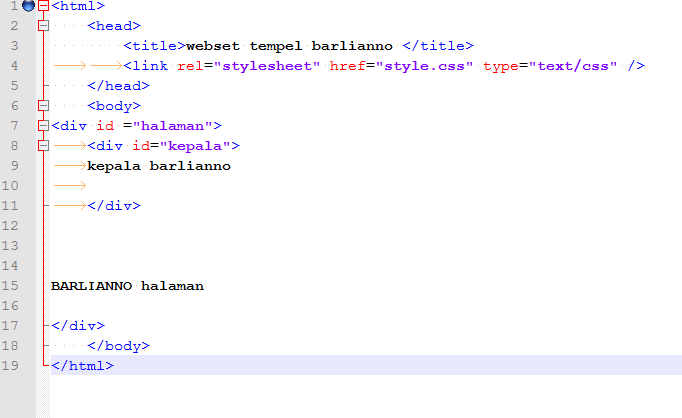Click the style.css href value

tap(424, 66)
